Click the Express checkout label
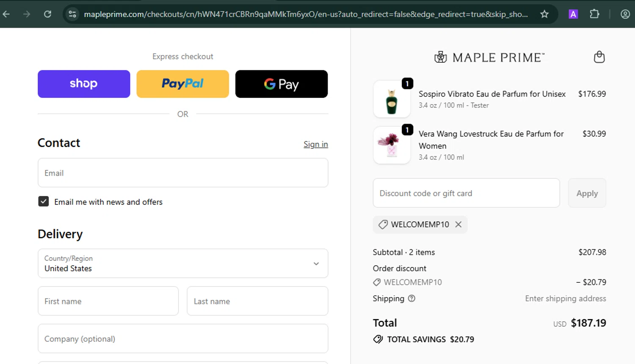Image resolution: width=635 pixels, height=364 pixels. click(183, 56)
